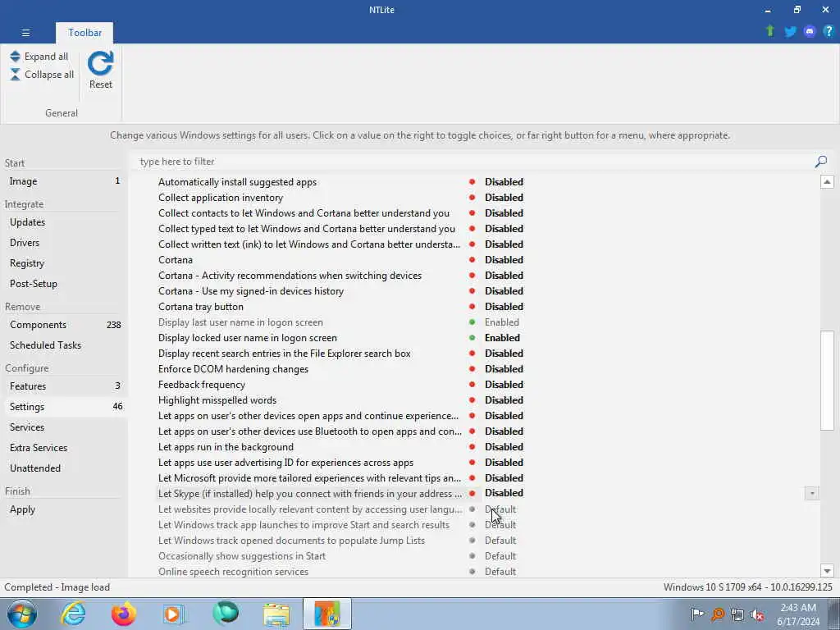Click Default value for Let Windows track app launches
Screen dimensions: 840x630
click(x=500, y=525)
